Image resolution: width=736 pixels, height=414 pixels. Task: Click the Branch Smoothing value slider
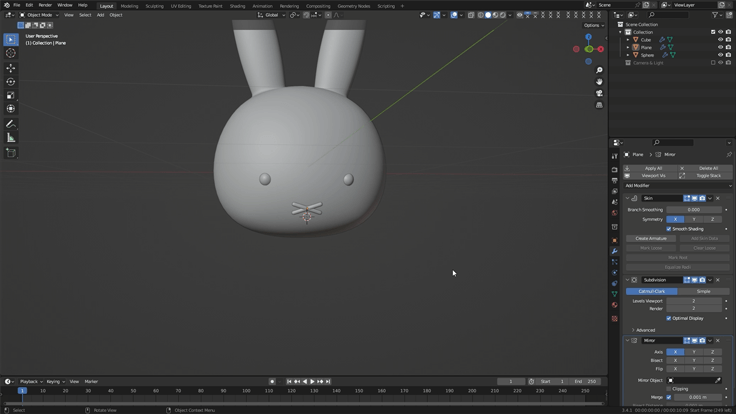[x=694, y=210]
